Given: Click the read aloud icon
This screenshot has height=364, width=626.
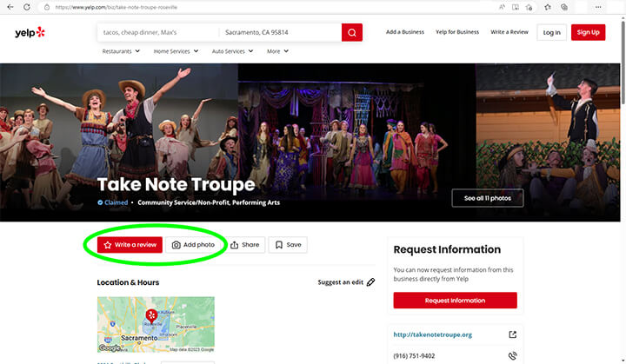Looking at the screenshot, I should pos(502,7).
